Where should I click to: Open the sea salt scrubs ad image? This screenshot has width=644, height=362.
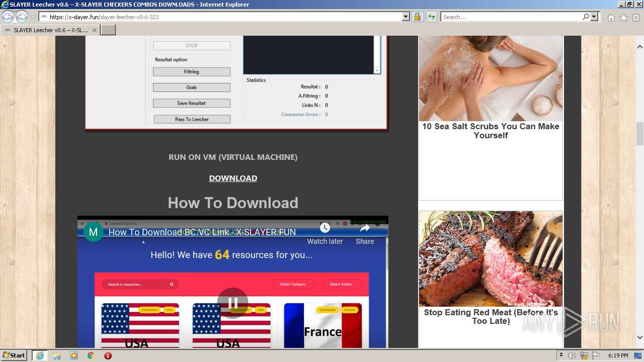(x=491, y=78)
